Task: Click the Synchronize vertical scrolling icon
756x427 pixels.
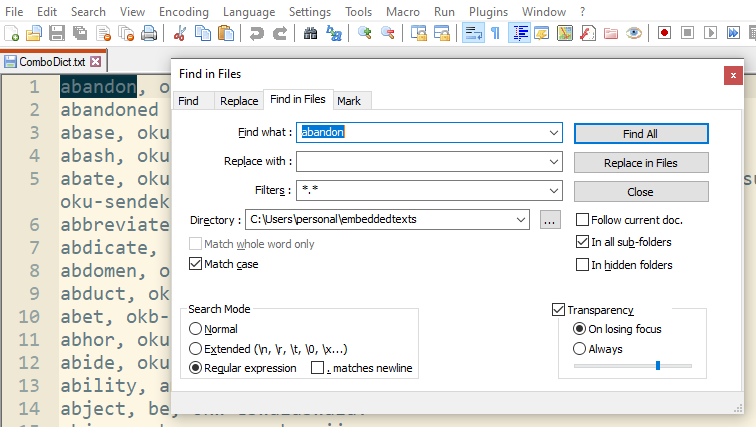Action: click(418, 33)
